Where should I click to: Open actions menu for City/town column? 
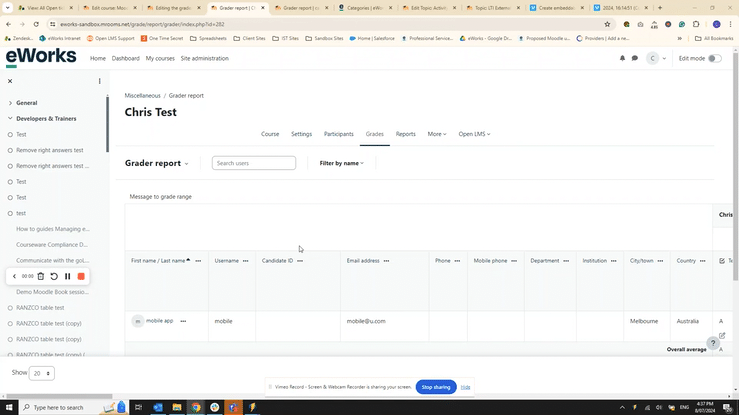[x=660, y=261]
